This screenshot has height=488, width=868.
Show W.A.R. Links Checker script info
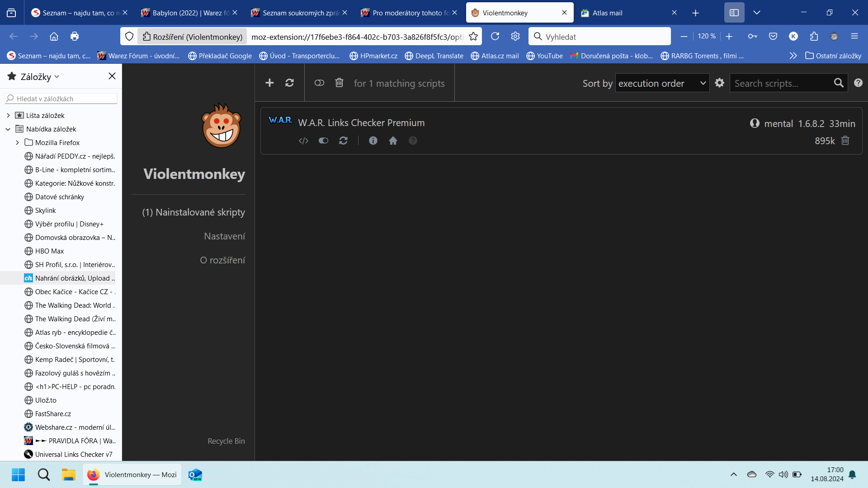point(373,141)
